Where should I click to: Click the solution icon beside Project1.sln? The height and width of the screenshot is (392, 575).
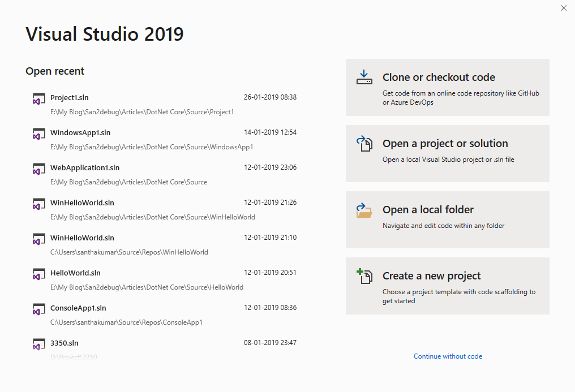click(39, 99)
